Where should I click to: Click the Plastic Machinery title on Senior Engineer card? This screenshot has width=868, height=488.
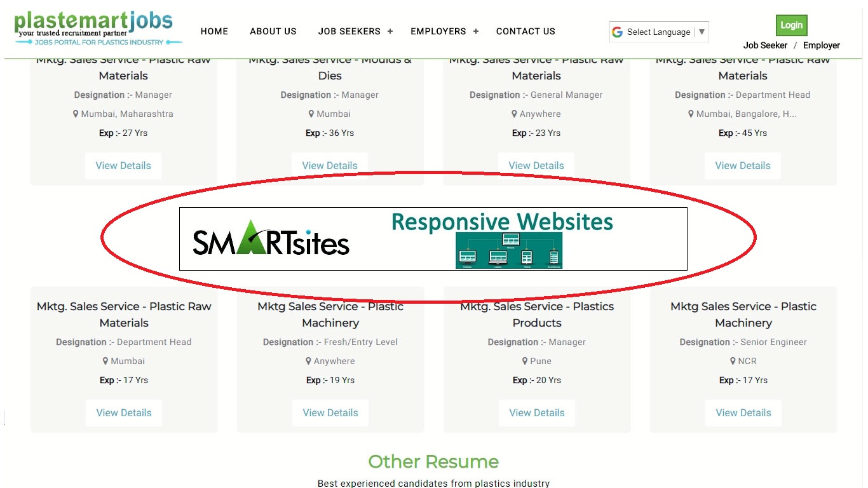click(x=743, y=315)
